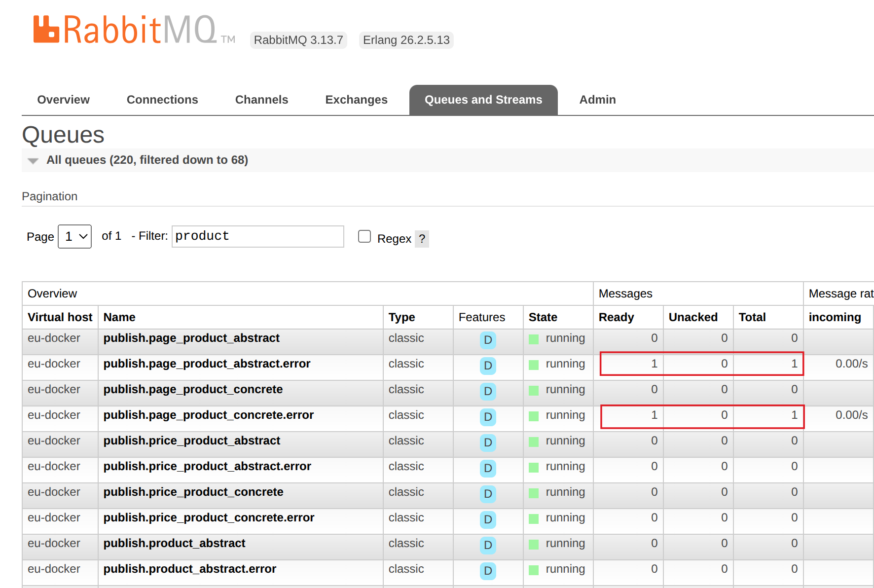
Task: Open queue publish.page_product_concrete.error
Action: pos(209,415)
